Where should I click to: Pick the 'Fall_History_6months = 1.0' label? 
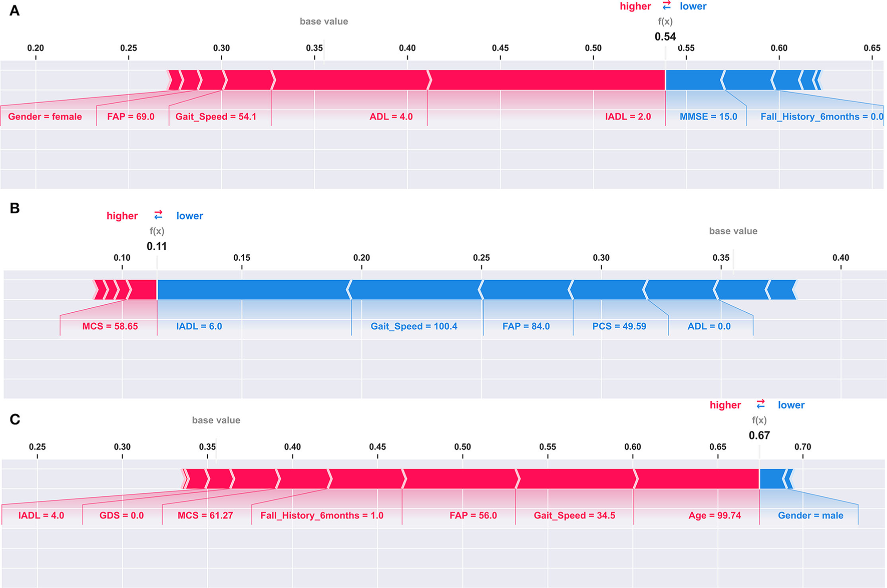tap(321, 515)
